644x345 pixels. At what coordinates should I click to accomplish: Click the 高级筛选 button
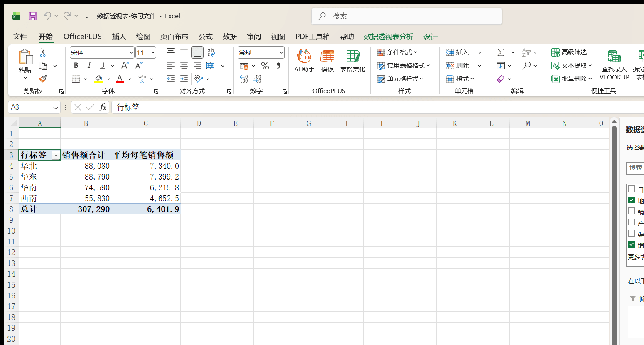pos(569,52)
